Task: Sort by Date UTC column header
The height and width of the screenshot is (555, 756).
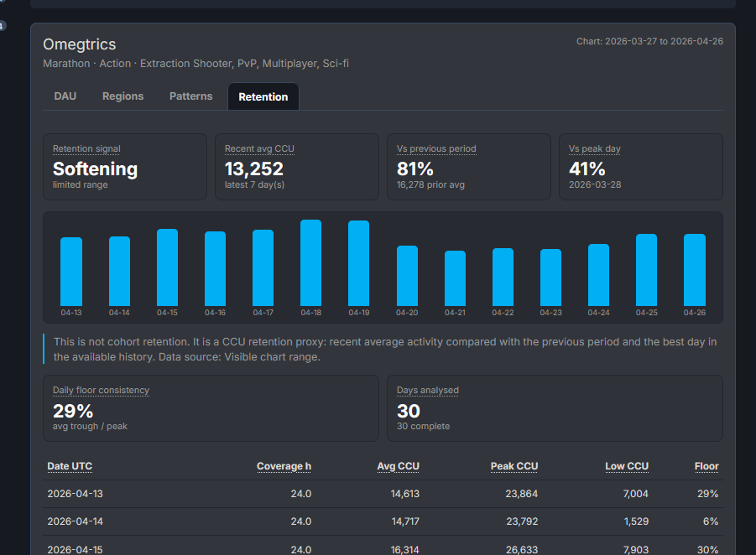Action: click(70, 466)
